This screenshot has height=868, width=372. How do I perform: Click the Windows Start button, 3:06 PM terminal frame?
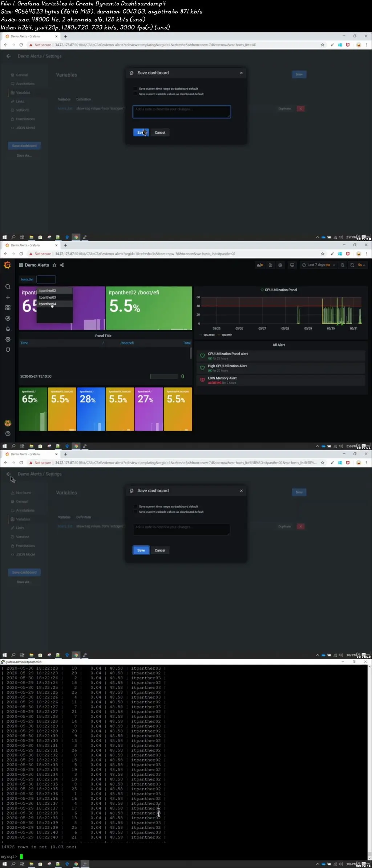tap(4, 864)
